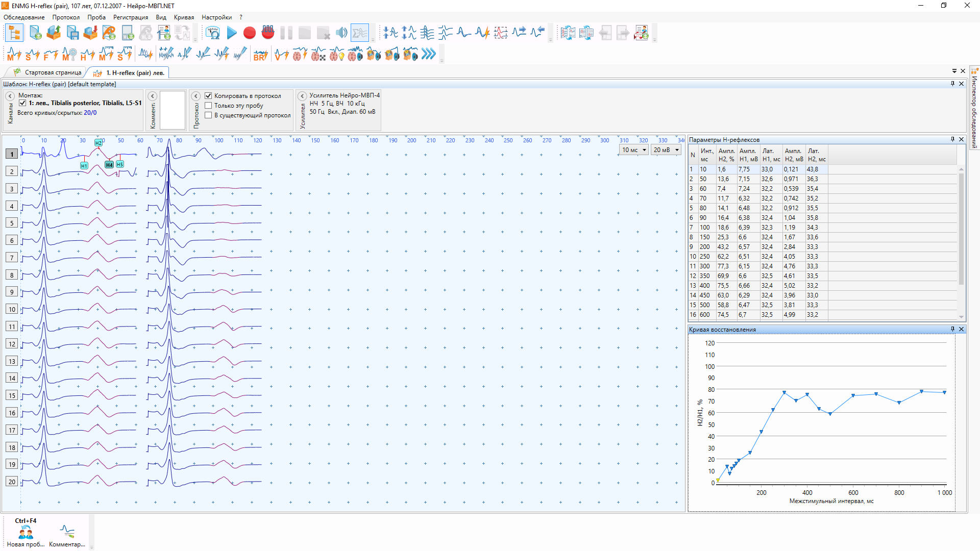Toggle channel 1 Tibialis posterior checkbox
This screenshot has height=551, width=980.
click(22, 103)
